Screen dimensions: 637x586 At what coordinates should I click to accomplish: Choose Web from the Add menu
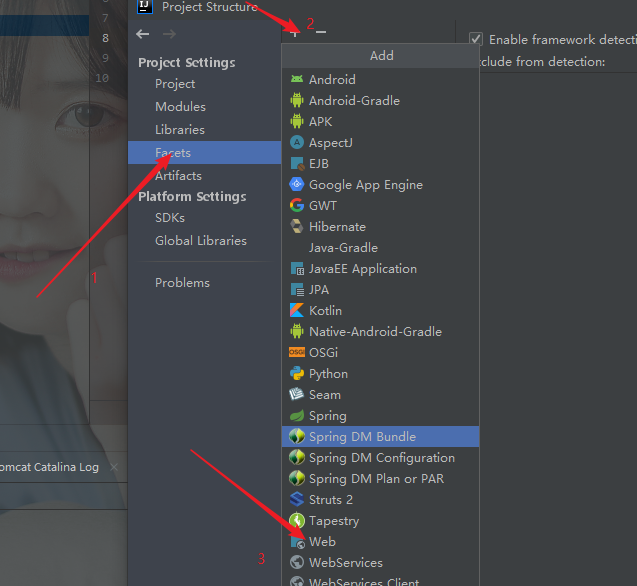(x=380, y=542)
